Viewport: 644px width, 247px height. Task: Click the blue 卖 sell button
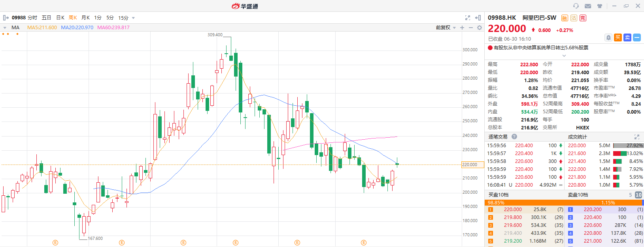627,37
